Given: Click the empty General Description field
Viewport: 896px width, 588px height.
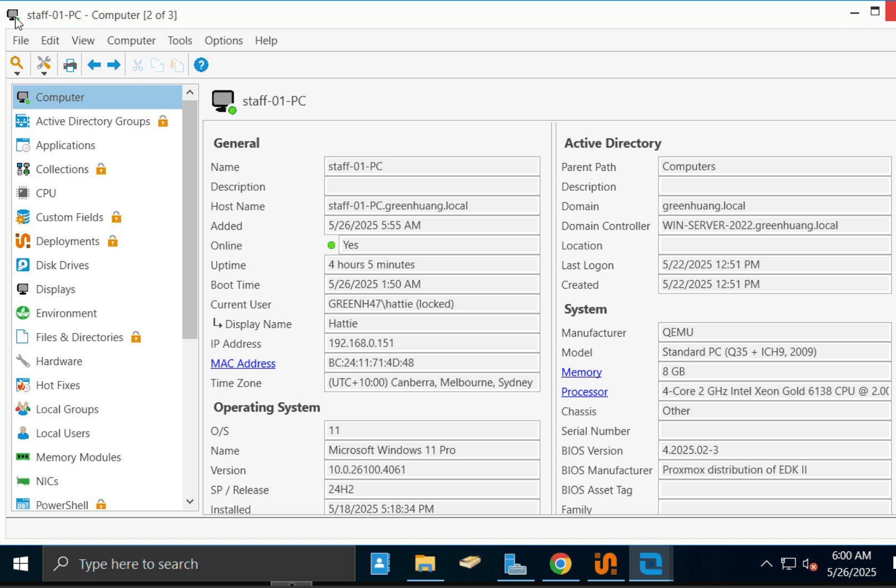Looking at the screenshot, I should pos(432,186).
